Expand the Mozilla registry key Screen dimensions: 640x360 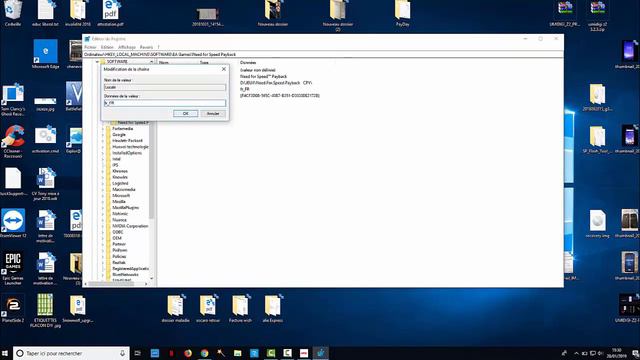click(103, 202)
